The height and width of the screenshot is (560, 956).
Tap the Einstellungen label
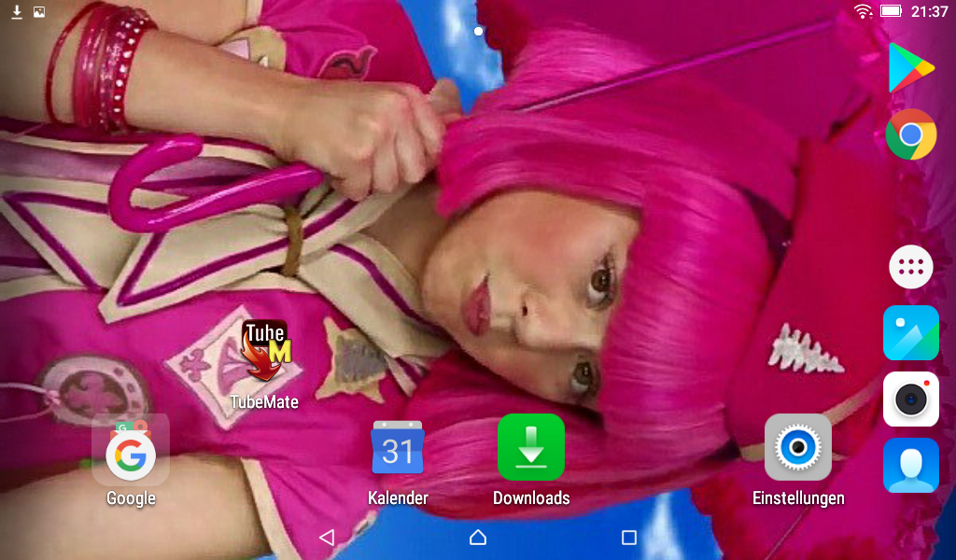coord(798,497)
